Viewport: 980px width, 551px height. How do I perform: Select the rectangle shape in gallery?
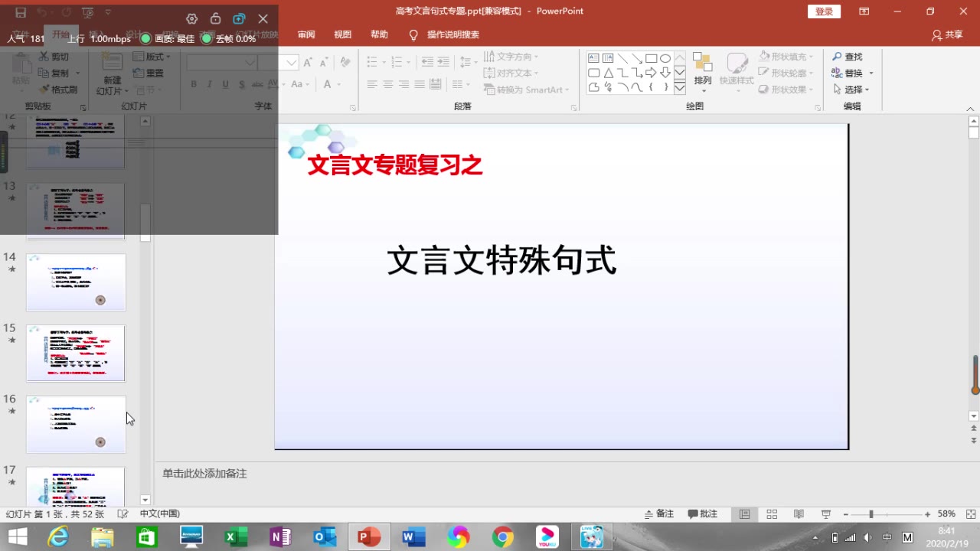point(651,58)
